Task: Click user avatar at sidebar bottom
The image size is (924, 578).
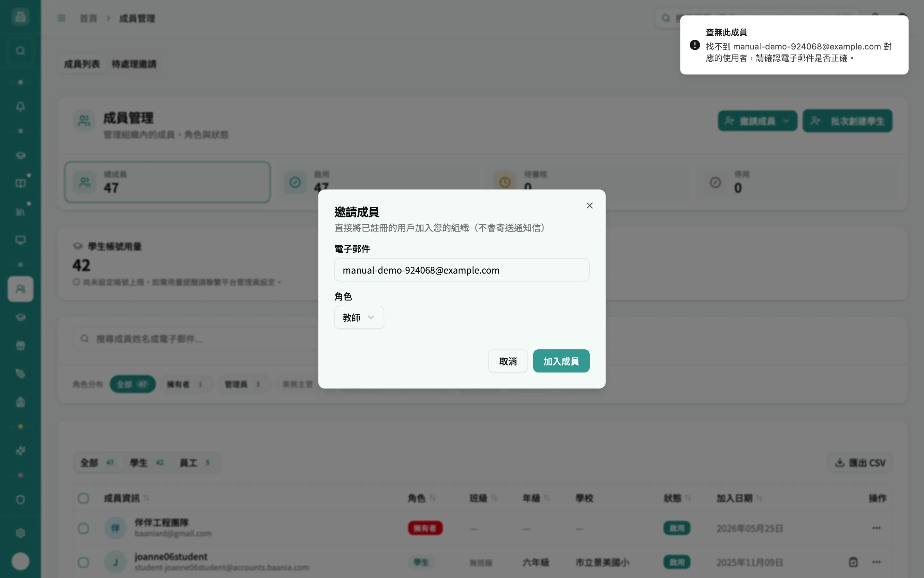Action: click(20, 561)
